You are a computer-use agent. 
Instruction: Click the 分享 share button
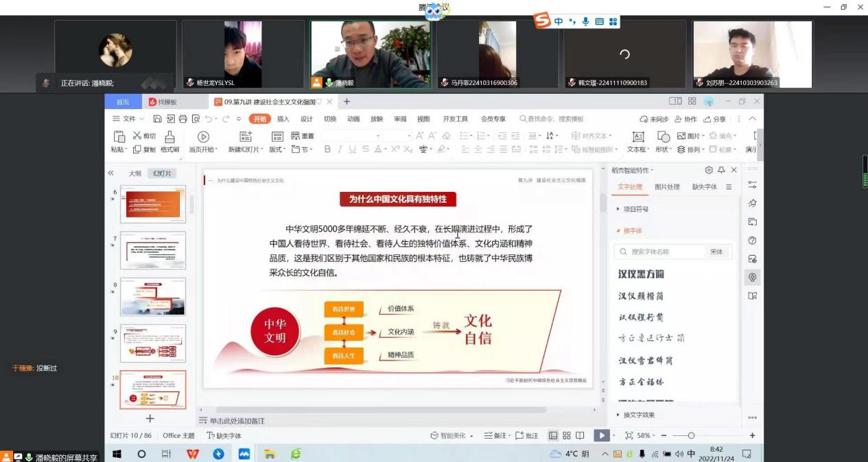(x=714, y=119)
